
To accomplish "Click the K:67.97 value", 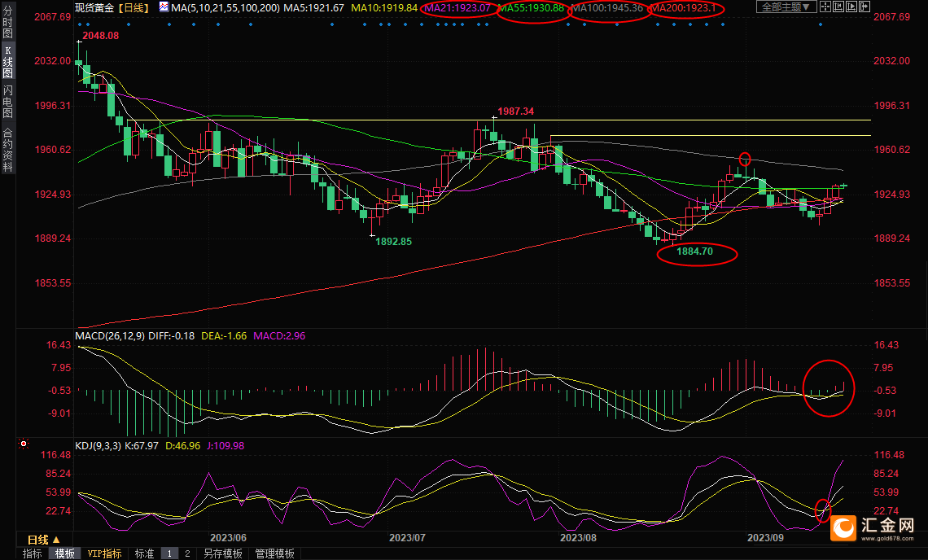I will [x=142, y=445].
